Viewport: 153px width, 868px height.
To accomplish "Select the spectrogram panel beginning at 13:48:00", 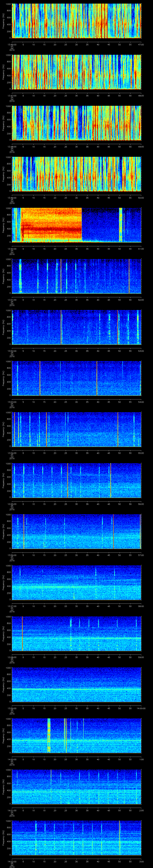I will [77, 123].
